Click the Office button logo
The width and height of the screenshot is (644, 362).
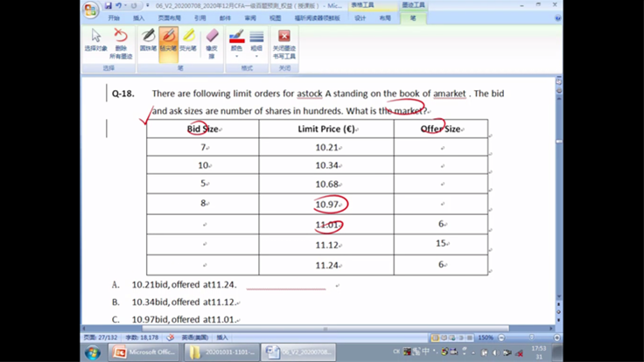point(91,10)
